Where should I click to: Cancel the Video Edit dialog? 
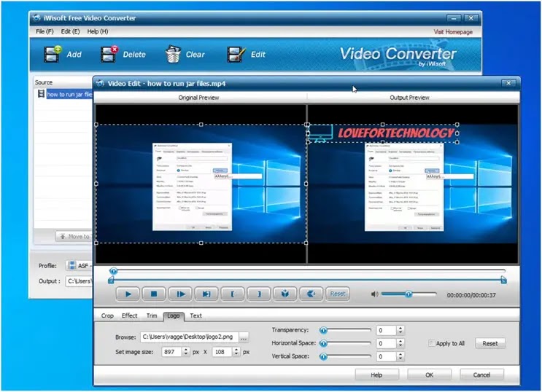(481, 375)
